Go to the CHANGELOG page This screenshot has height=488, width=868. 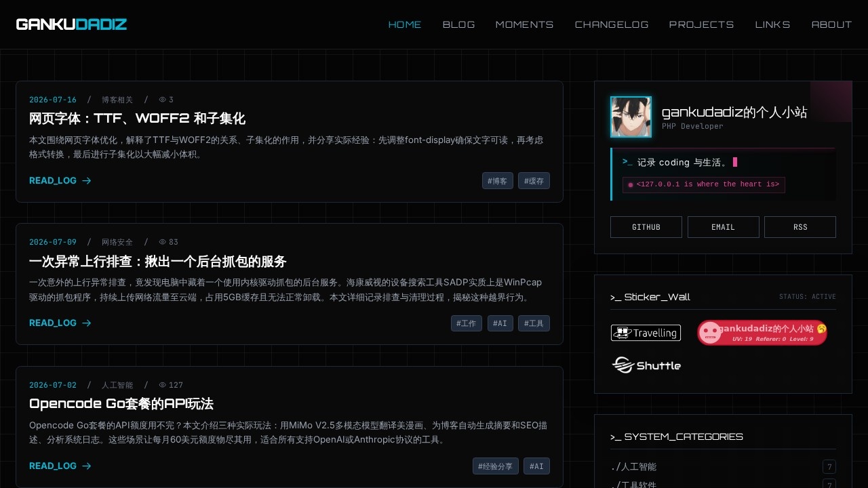tap(612, 24)
